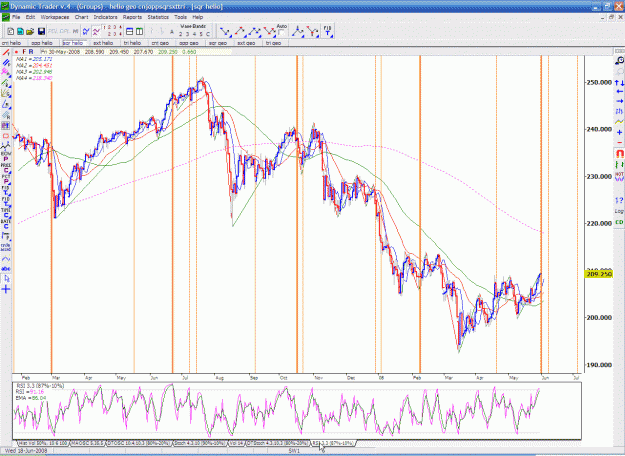Select the TIME C tool in left sidebar
This screenshot has height=456, width=625.
tap(6, 212)
